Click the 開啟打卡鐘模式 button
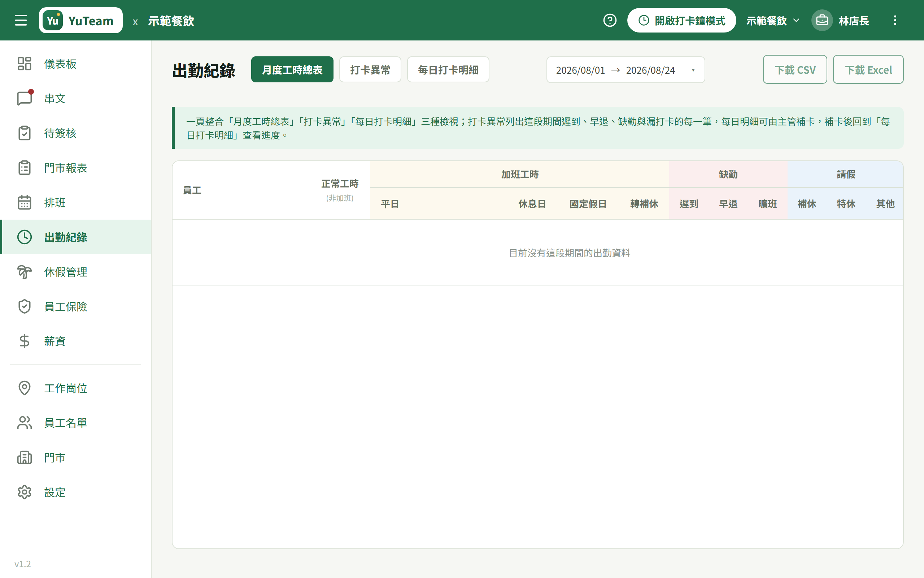The image size is (924, 578). (681, 20)
